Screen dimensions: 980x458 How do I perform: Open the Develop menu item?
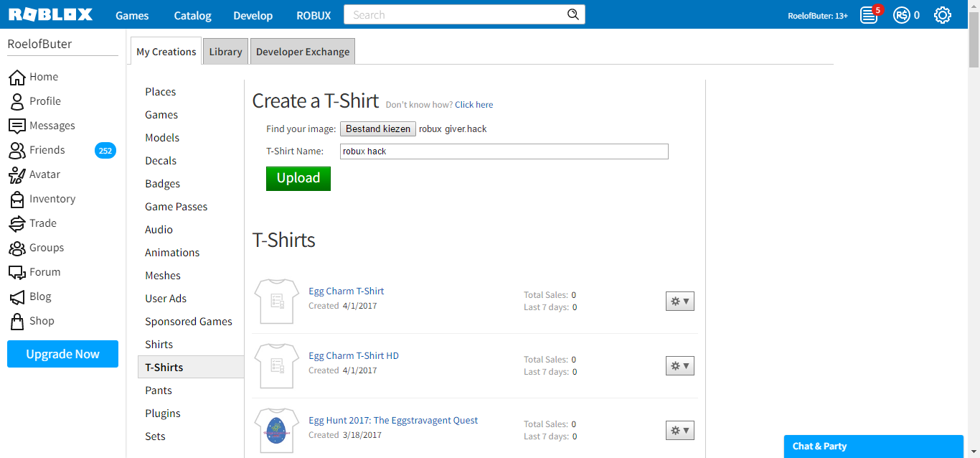pos(253,15)
